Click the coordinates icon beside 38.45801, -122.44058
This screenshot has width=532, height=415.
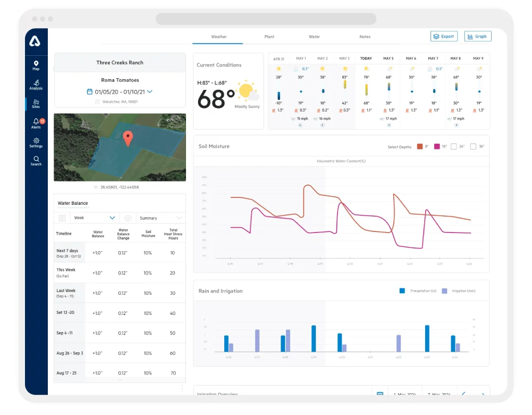[96, 187]
